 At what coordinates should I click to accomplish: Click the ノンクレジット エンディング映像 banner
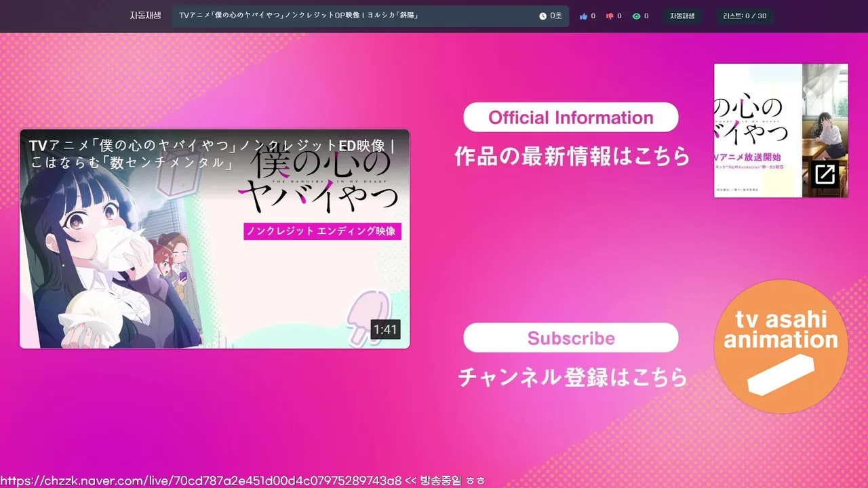323,231
